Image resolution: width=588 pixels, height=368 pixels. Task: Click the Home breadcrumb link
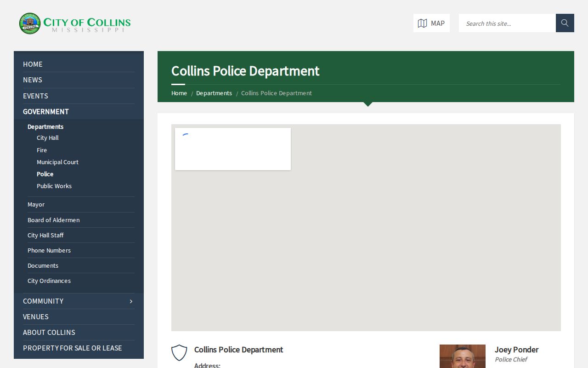[x=179, y=93]
